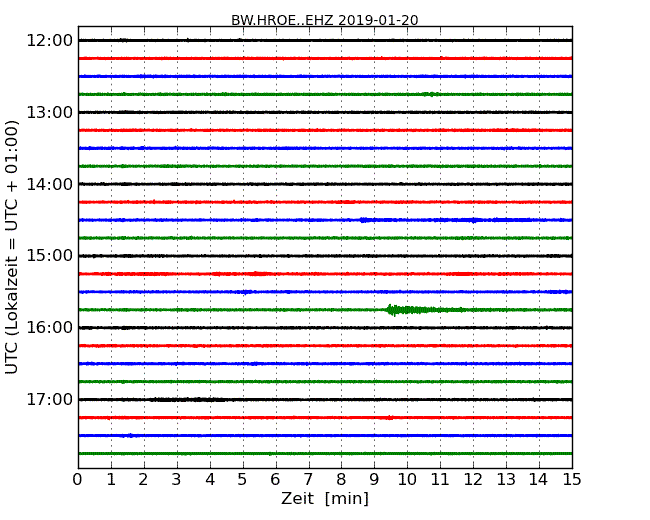Click the Zeit [min] axis label

325,498
